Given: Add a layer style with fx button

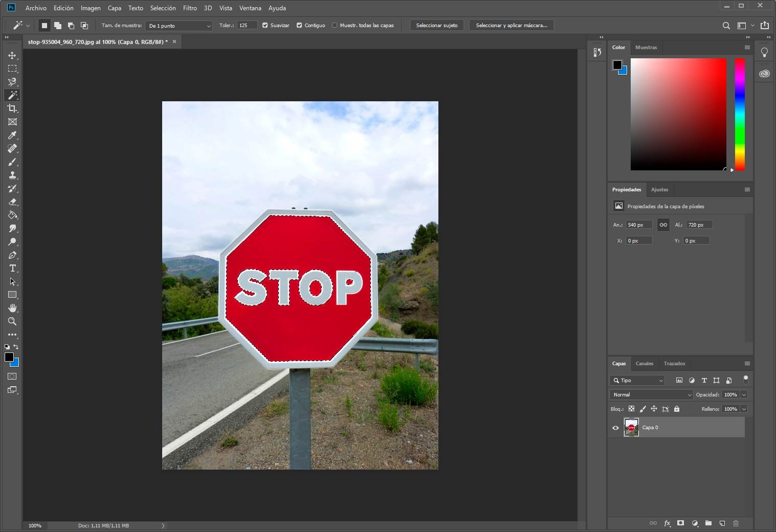Looking at the screenshot, I should [667, 523].
